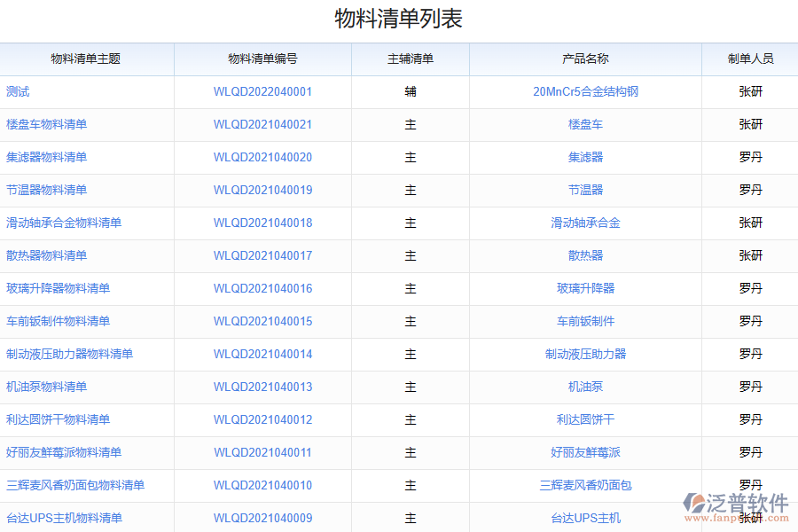The width and height of the screenshot is (798, 532).
Task: Click the 主辅清单 column header
Action: [x=410, y=59]
